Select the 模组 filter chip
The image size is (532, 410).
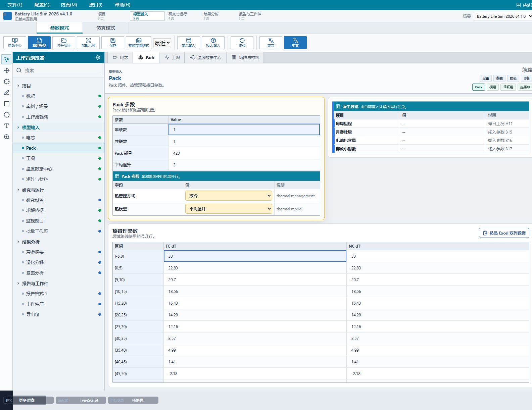[492, 87]
